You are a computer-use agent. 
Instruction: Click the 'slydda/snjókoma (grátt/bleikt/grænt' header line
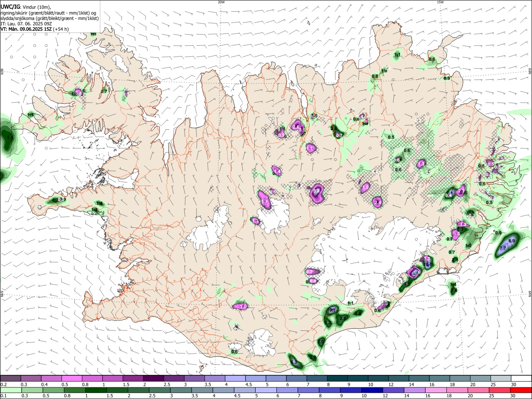[x=49, y=18]
